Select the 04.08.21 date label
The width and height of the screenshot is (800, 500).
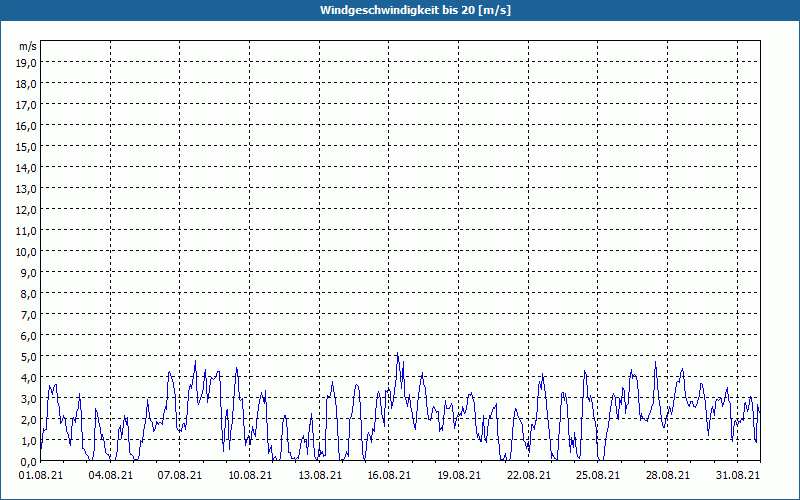[110, 476]
